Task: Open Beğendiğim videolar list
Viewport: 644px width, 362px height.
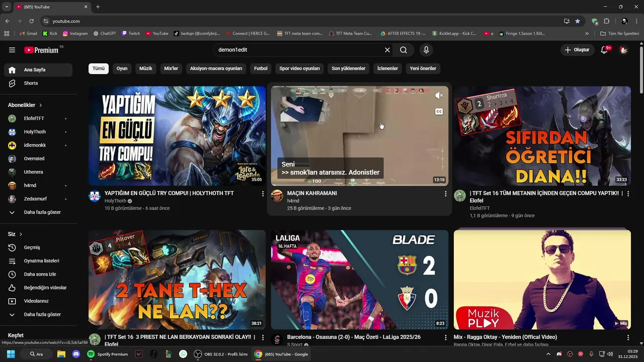Action: 38,288
